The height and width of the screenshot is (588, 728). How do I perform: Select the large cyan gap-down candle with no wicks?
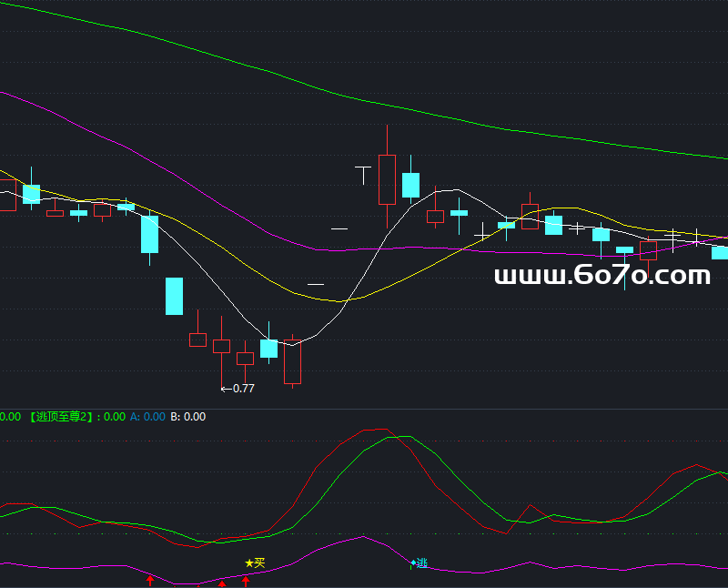pos(174,297)
